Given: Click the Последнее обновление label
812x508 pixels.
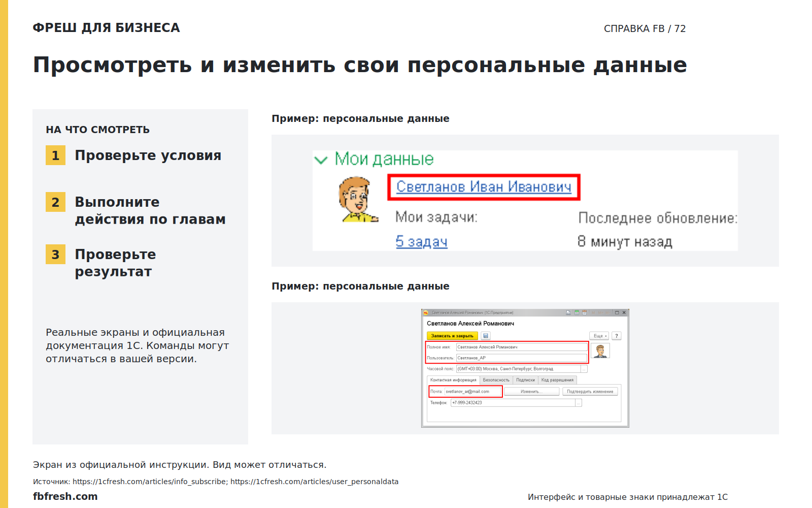Looking at the screenshot, I should coord(658,218).
